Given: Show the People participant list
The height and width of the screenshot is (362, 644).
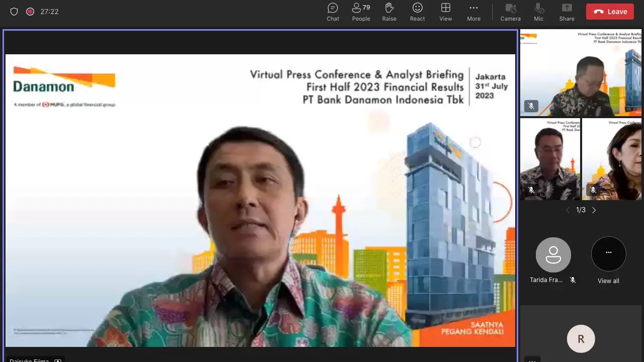Looking at the screenshot, I should (x=361, y=12).
